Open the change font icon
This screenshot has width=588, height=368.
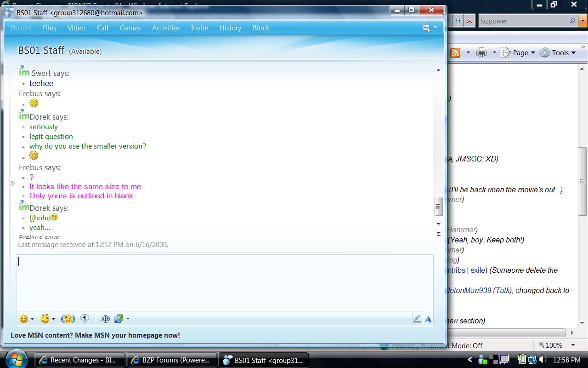(105, 319)
